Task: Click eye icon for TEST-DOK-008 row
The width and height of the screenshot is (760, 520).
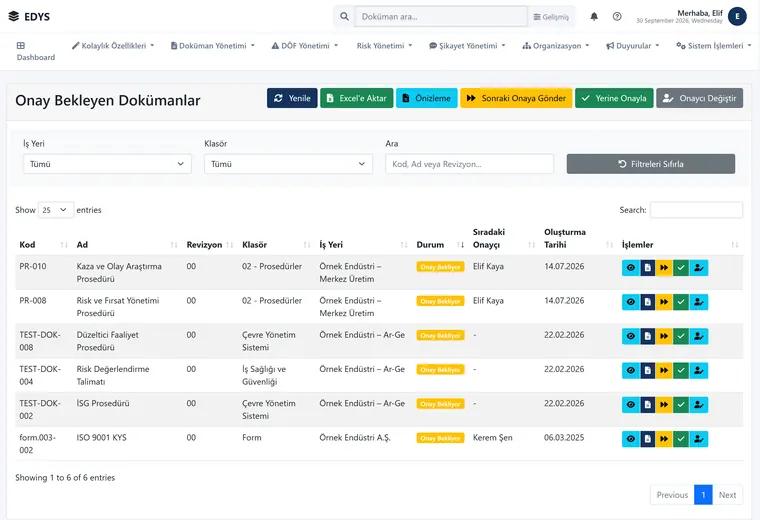Action: 631,336
